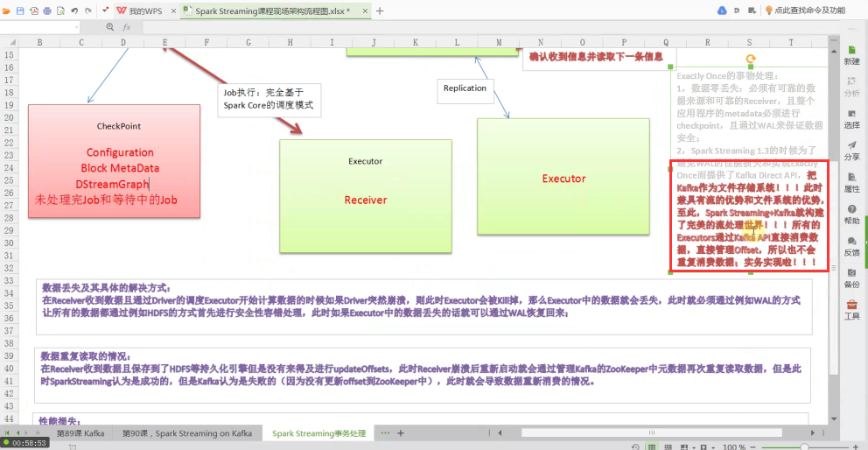868x450 pixels.
Task: Click the Open folder icon in quick toolbar
Action: click(7, 11)
